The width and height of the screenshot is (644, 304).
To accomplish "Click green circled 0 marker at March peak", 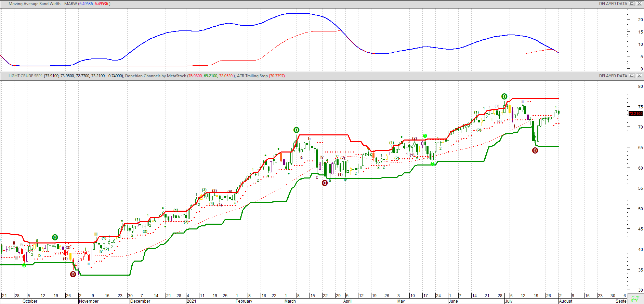I will (x=297, y=130).
